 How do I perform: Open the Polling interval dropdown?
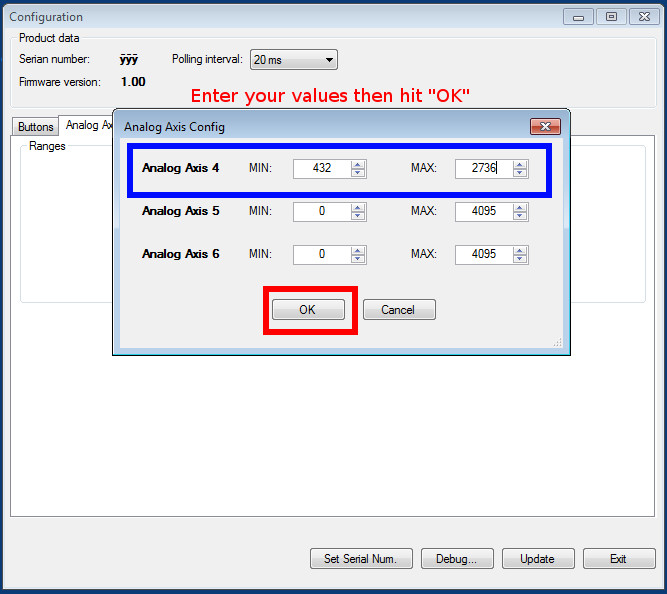point(294,60)
